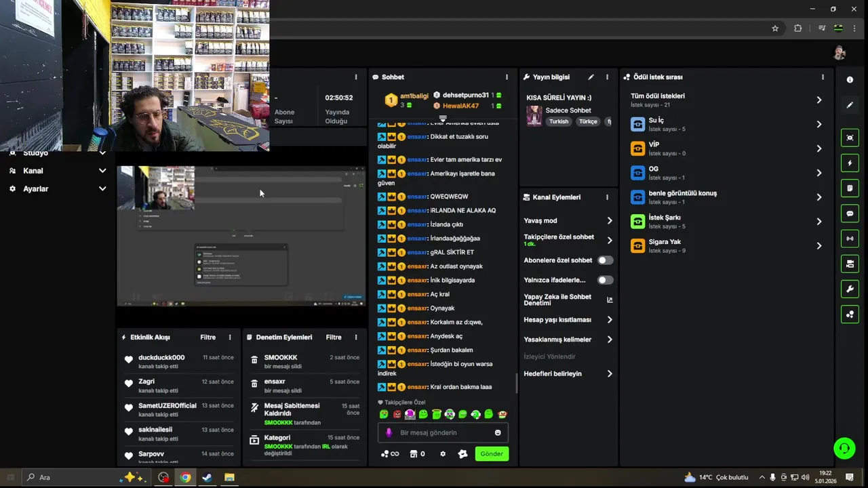Screen dimensions: 868x488
Task: Open Chrome from the taskbar
Action: (x=185, y=477)
